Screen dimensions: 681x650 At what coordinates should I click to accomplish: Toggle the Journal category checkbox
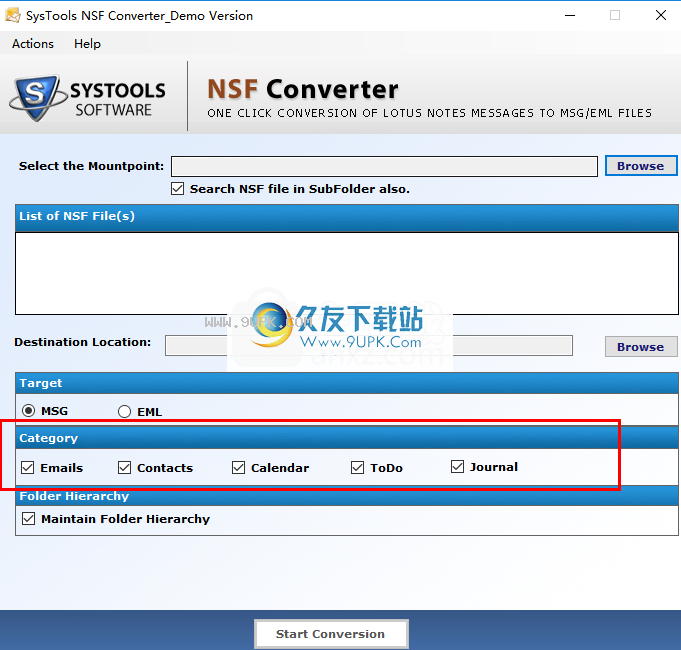point(457,467)
